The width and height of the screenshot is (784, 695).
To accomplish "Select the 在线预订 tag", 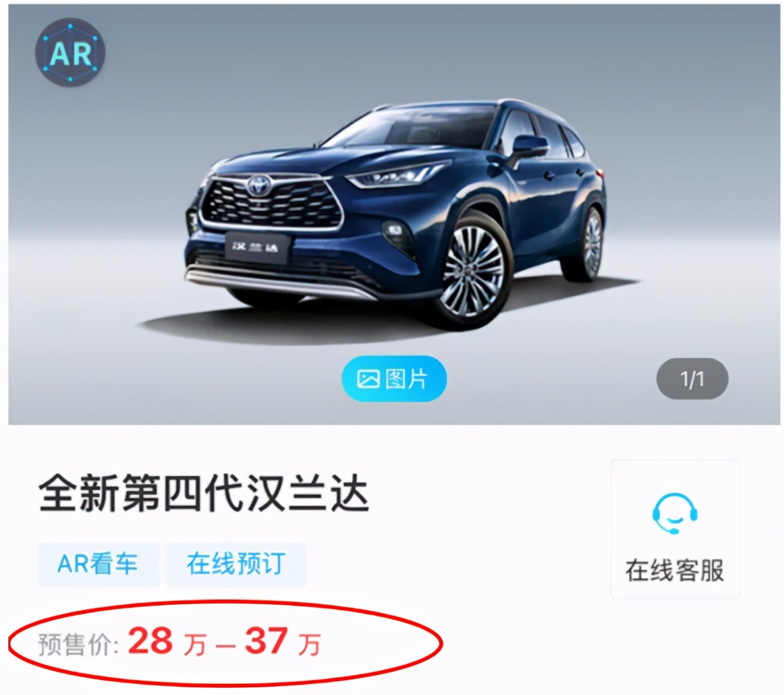I will (236, 564).
